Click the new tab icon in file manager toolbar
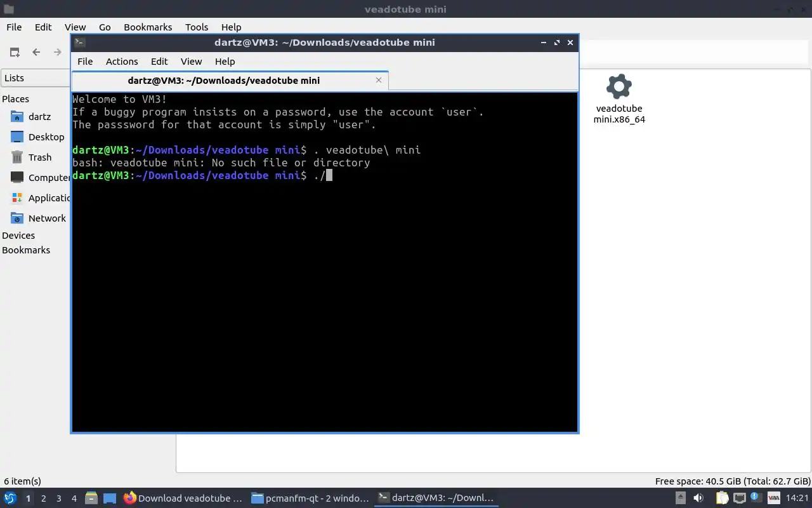This screenshot has width=812, height=508. click(x=15, y=52)
